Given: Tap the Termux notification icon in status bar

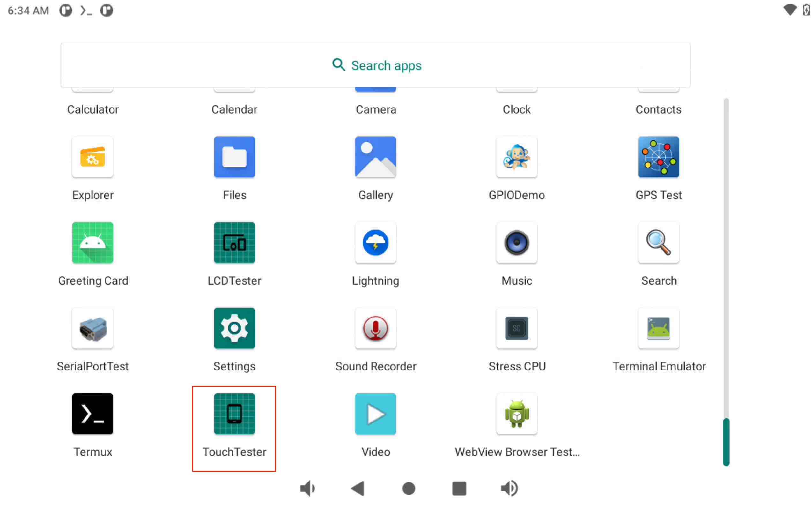Looking at the screenshot, I should point(86,11).
